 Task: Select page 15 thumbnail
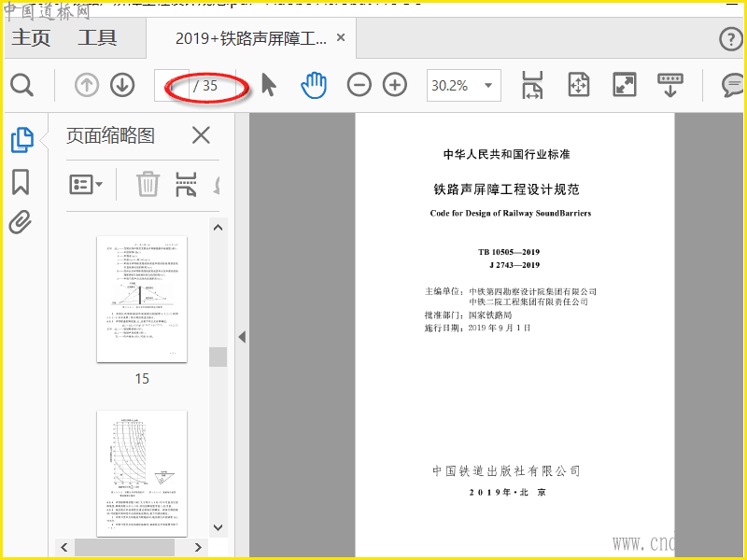[142, 299]
